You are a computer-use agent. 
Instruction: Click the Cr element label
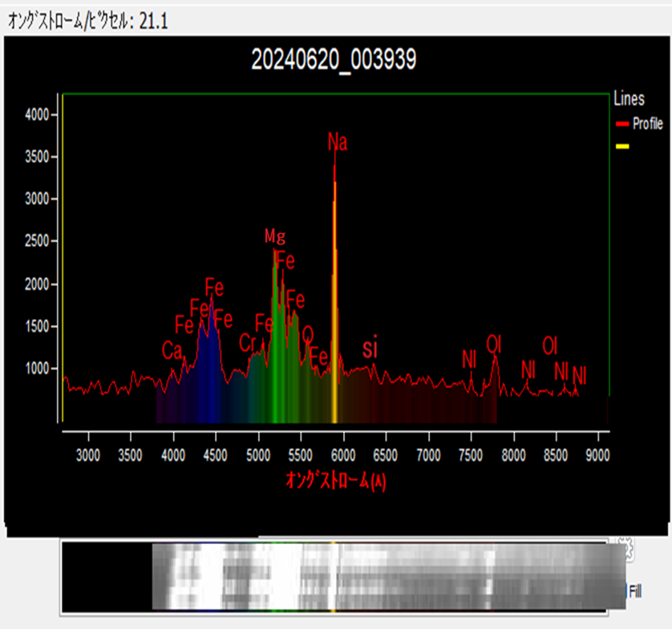(247, 343)
